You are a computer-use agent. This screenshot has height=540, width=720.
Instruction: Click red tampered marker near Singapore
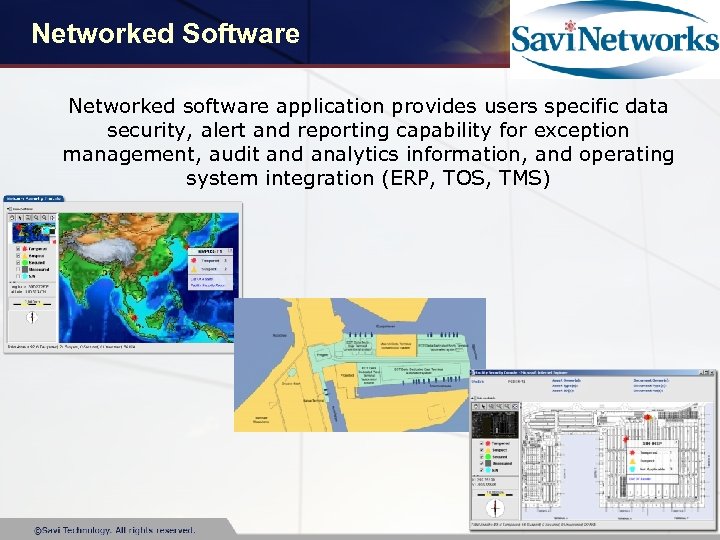(134, 317)
